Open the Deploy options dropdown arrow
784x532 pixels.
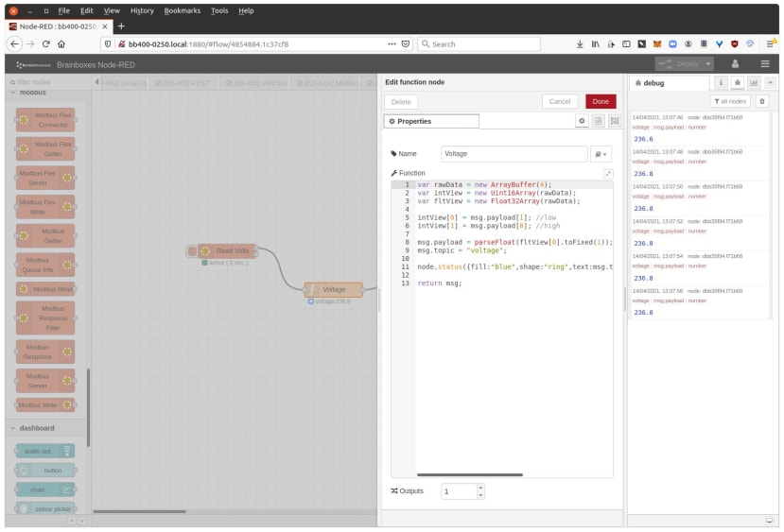[x=708, y=64]
